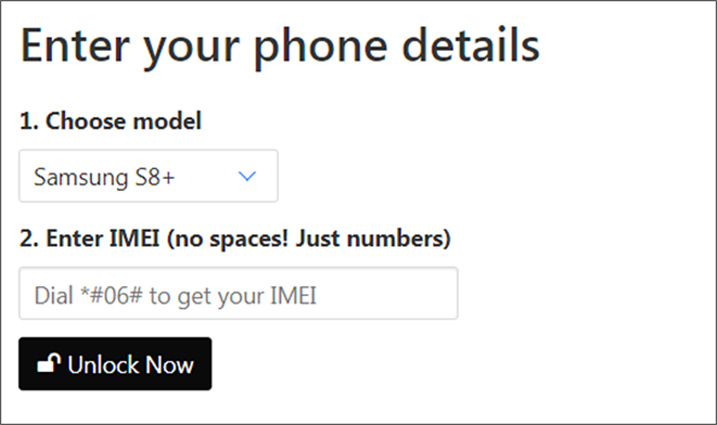Open the Choose model dropdown

tap(148, 176)
